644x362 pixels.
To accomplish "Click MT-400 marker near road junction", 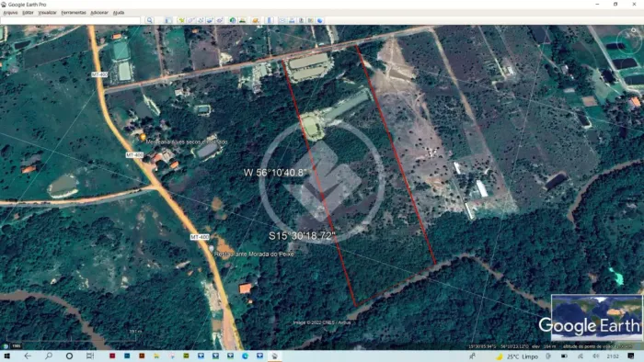I will point(134,155).
